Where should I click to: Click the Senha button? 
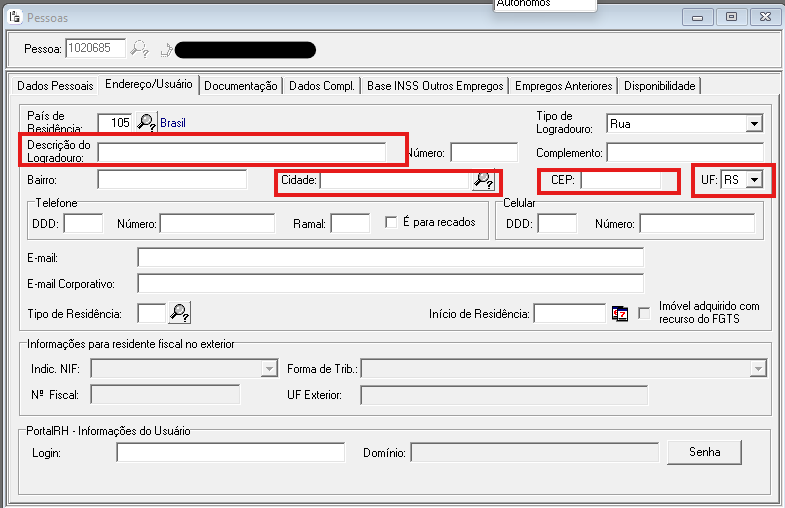click(x=704, y=452)
